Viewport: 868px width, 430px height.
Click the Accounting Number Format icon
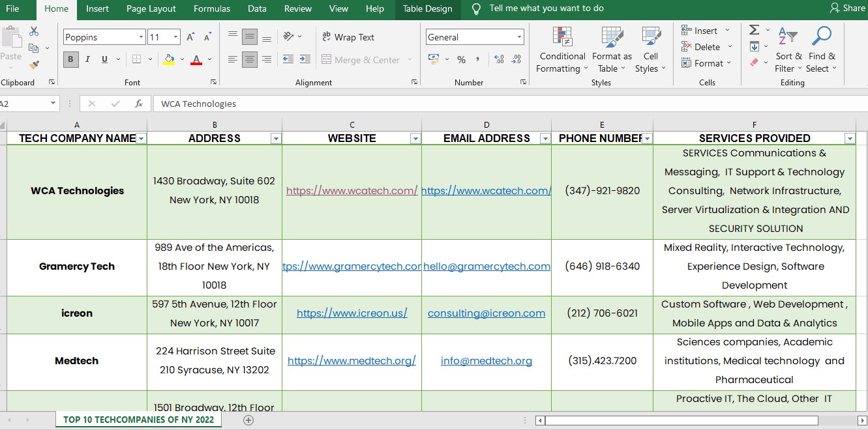pos(434,59)
